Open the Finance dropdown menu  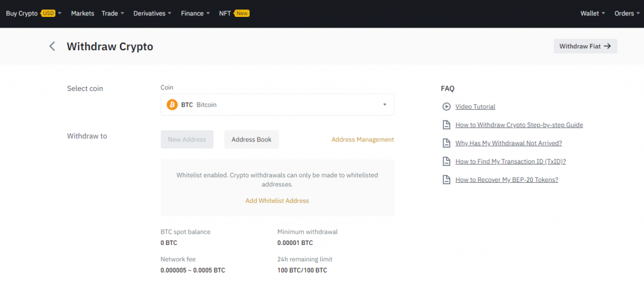point(196,14)
